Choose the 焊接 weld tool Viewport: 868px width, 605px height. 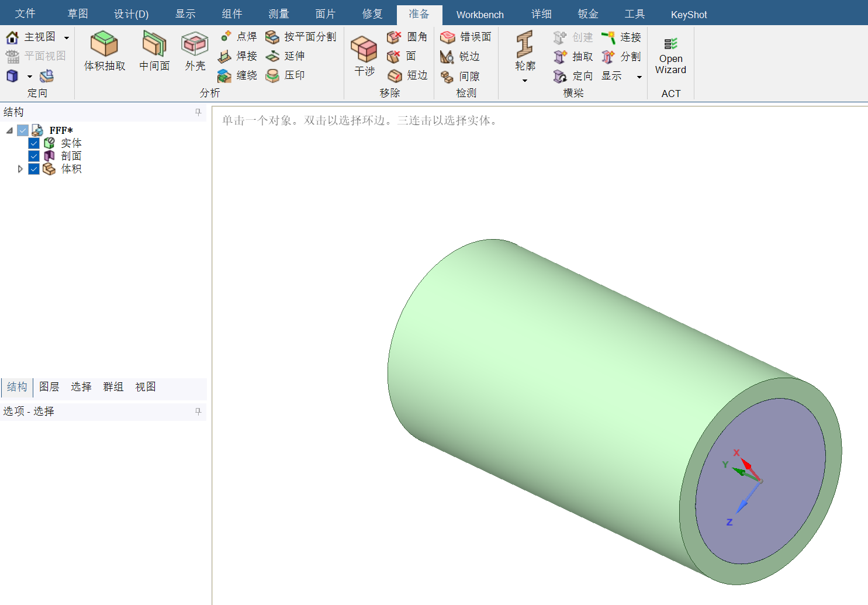point(238,56)
